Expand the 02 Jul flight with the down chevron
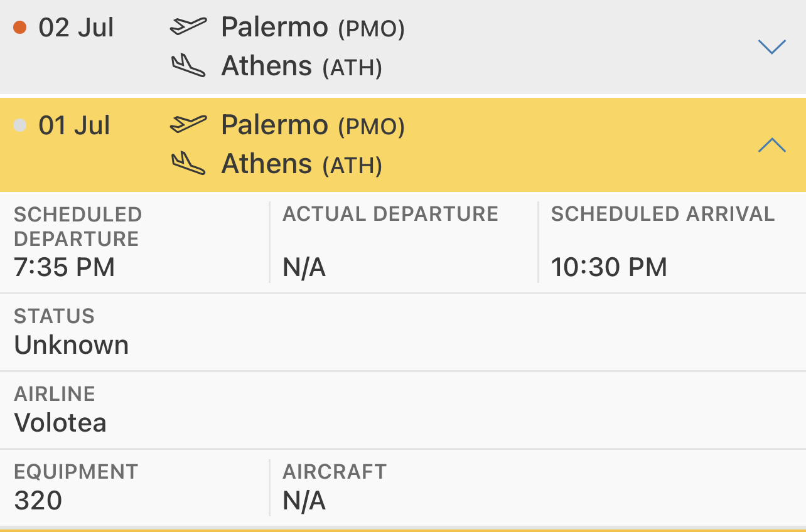 click(772, 47)
